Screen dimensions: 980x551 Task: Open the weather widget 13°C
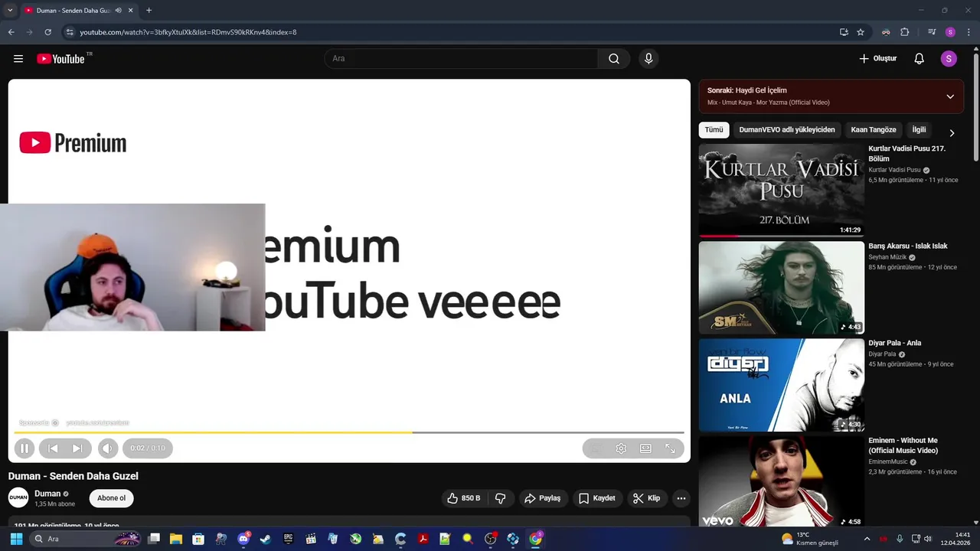[x=810, y=539]
